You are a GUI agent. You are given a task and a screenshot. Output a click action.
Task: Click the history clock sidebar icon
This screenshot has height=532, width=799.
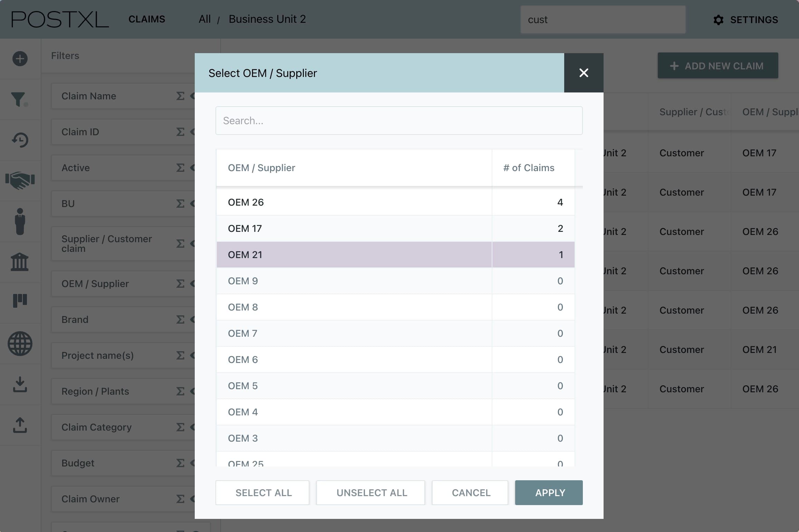point(20,140)
